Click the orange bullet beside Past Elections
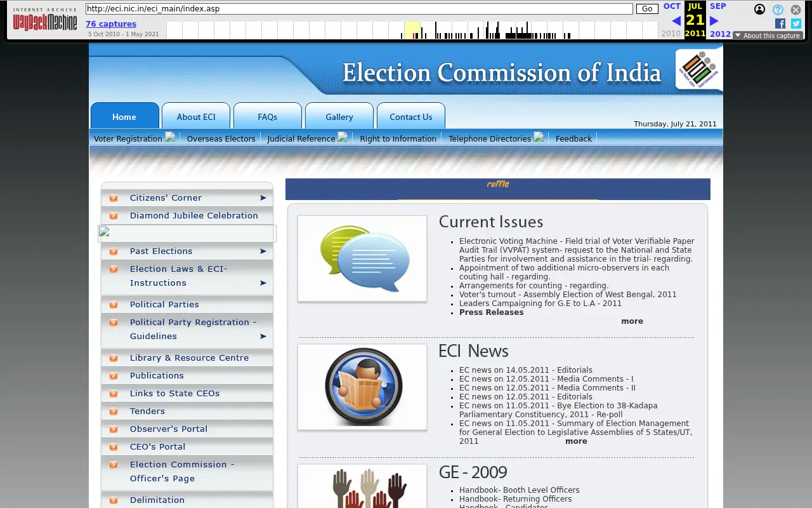Image resolution: width=812 pixels, height=508 pixels. [114, 251]
